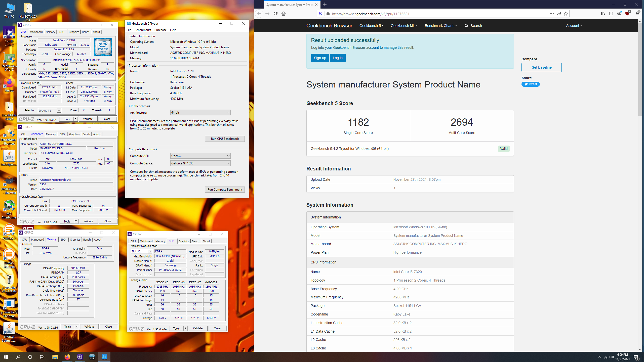644x362 pixels.
Task: Click Run CPU Benchmark
Action: point(225,139)
